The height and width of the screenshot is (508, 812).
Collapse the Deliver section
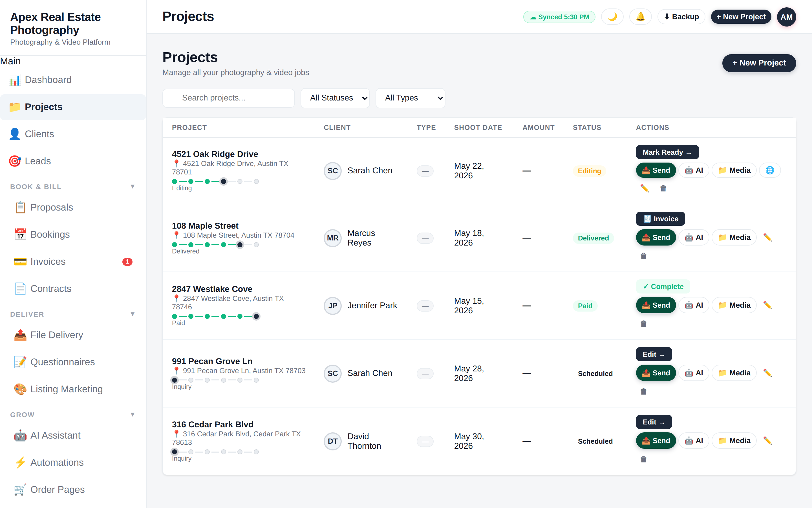[x=133, y=314]
